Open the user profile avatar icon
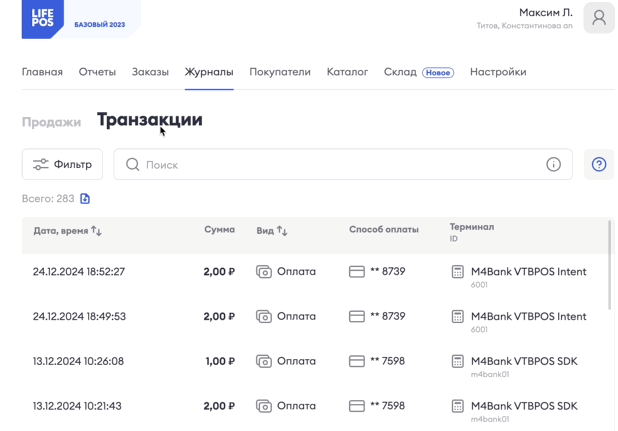The width and height of the screenshot is (618, 431). point(599,18)
